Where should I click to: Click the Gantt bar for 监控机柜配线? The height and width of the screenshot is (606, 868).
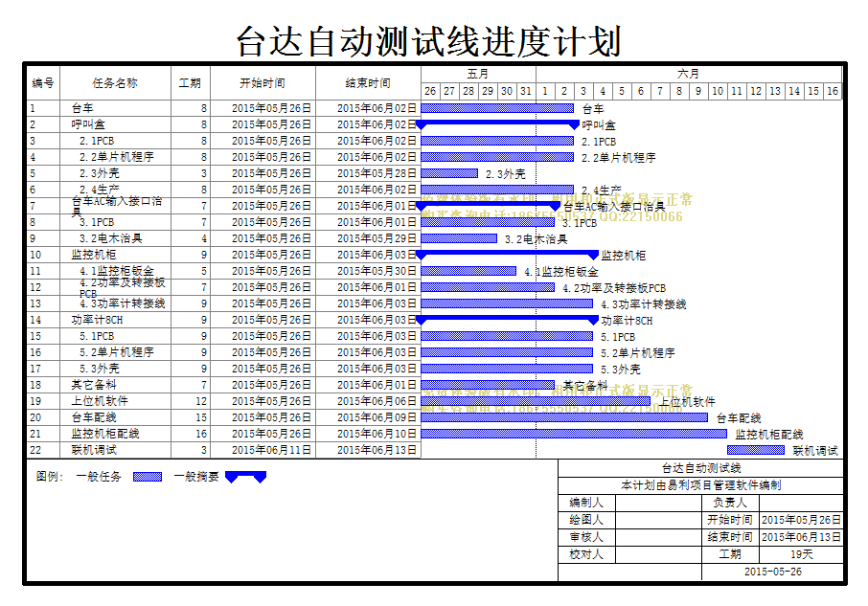(x=574, y=434)
